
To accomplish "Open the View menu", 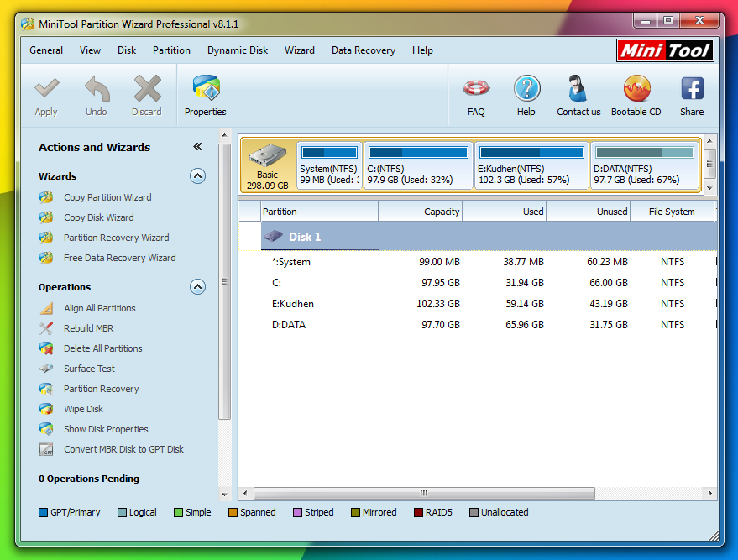I will (90, 50).
